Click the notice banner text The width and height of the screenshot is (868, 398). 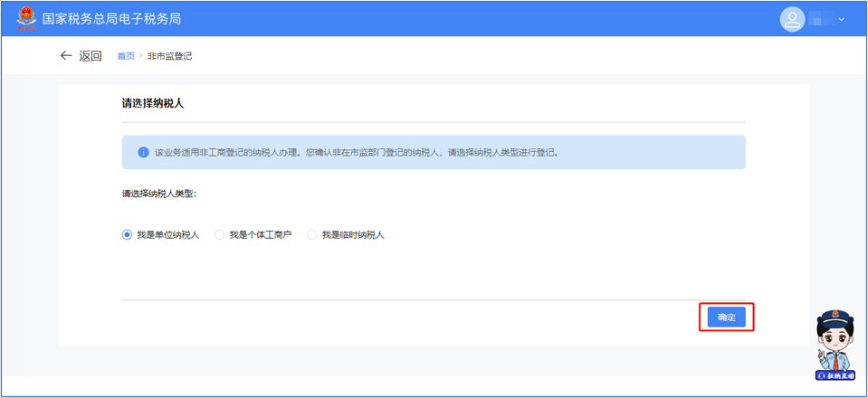[357, 153]
